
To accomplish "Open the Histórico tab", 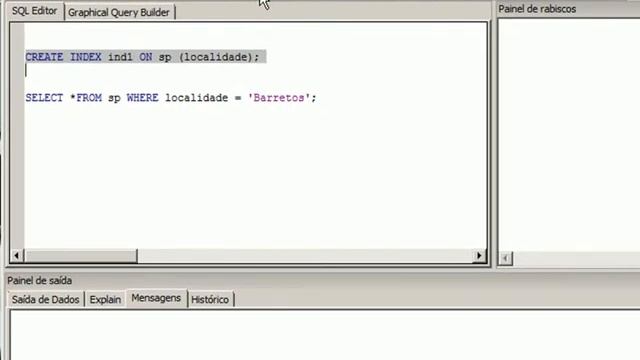I will pos(210,299).
